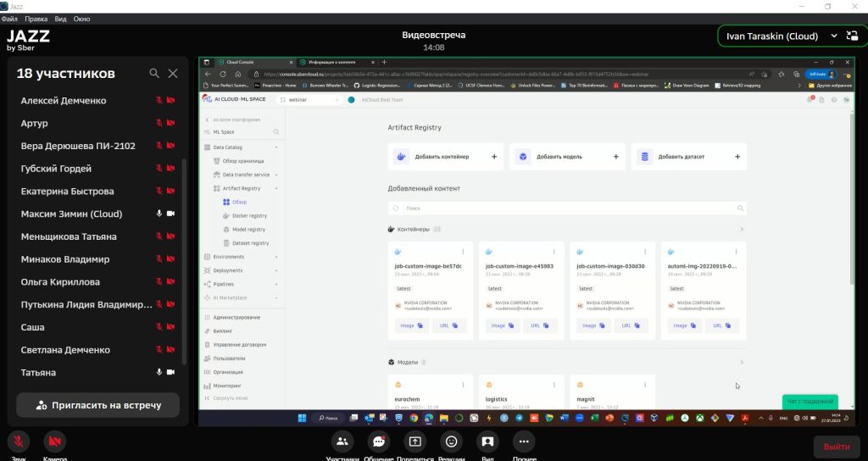The height and width of the screenshot is (461, 868).
Task: Collapse the Data Catalog section
Action: 276,147
